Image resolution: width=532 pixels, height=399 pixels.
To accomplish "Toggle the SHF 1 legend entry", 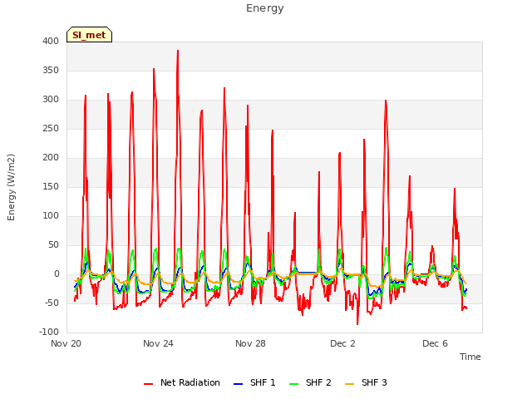I will pyautogui.click(x=254, y=382).
